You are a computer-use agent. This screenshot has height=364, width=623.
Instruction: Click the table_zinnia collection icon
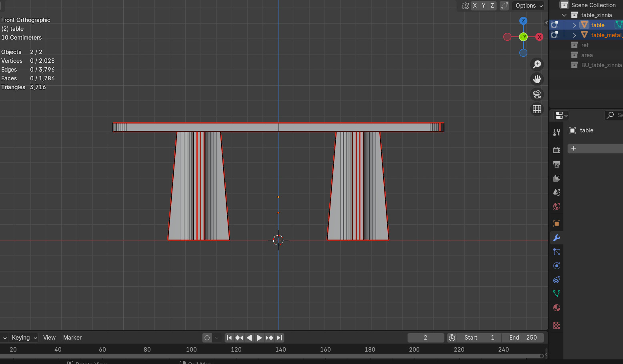574,15
